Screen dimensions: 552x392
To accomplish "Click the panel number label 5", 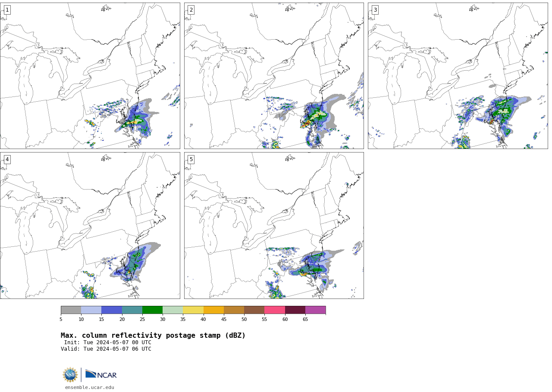I will click(191, 159).
